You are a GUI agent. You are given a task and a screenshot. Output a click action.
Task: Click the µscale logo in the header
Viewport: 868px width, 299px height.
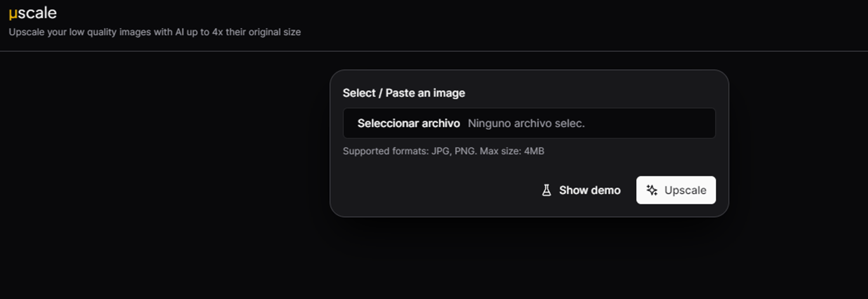pyautogui.click(x=32, y=13)
